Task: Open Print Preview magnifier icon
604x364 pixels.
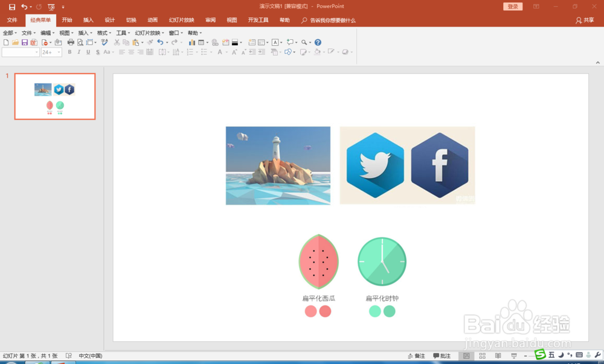Action: (x=80, y=42)
